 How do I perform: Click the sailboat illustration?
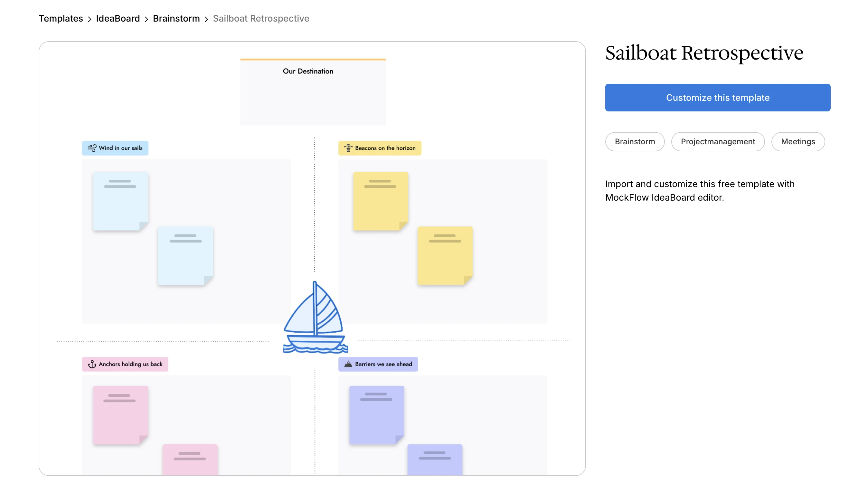coord(315,317)
